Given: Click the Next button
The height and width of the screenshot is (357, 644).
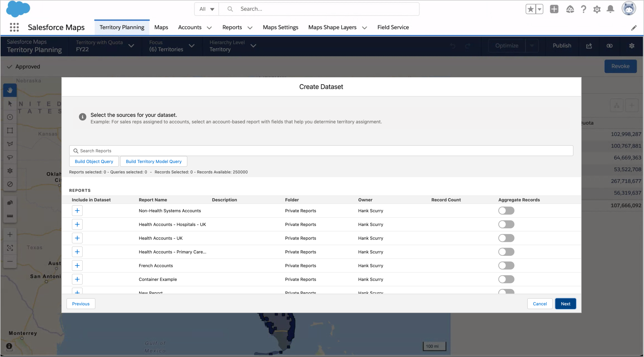Looking at the screenshot, I should click(566, 304).
